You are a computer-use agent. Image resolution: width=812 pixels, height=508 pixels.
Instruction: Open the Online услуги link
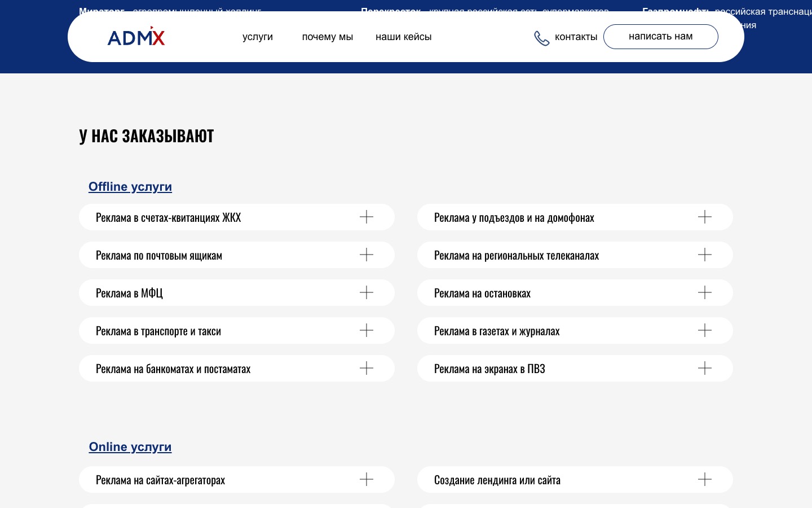[x=130, y=447]
